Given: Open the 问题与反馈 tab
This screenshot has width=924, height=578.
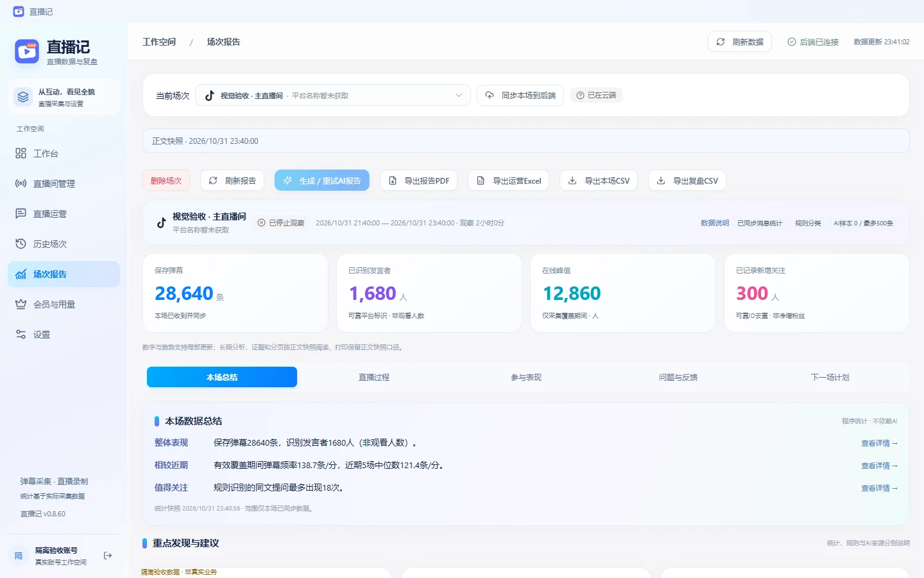Looking at the screenshot, I should pos(678,377).
